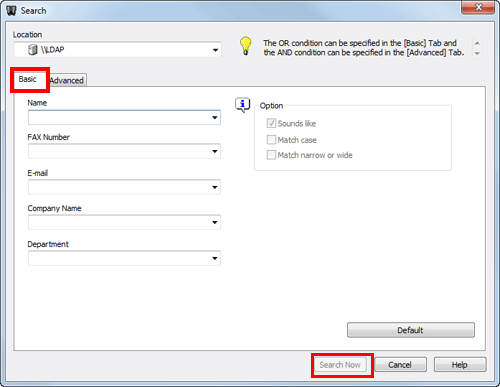Focus the E-mail input field

coord(124,187)
